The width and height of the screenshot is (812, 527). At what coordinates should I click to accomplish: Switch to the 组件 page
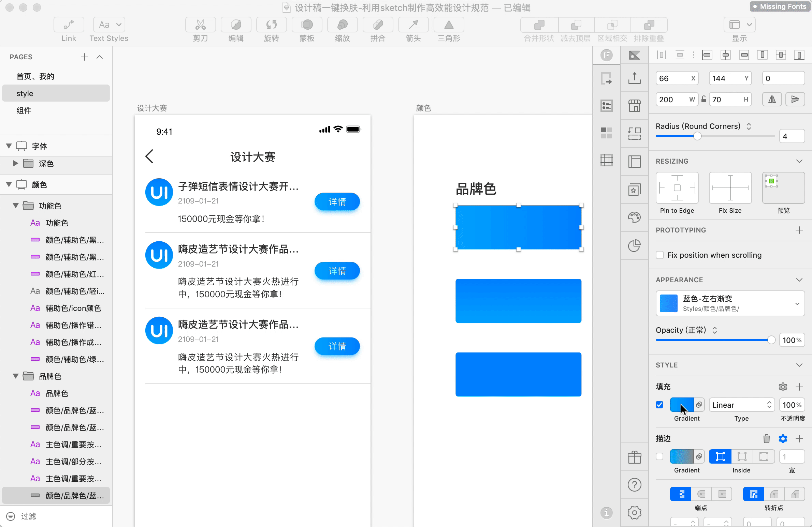24,110
